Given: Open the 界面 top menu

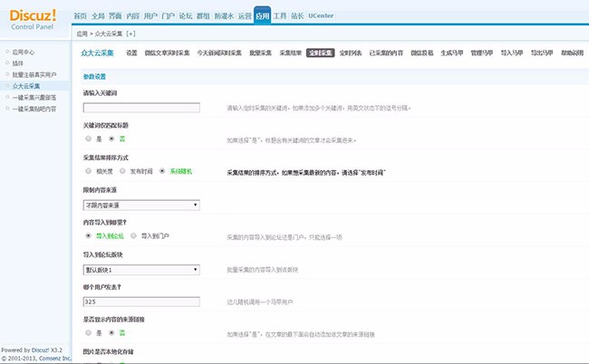Looking at the screenshot, I should 115,15.
